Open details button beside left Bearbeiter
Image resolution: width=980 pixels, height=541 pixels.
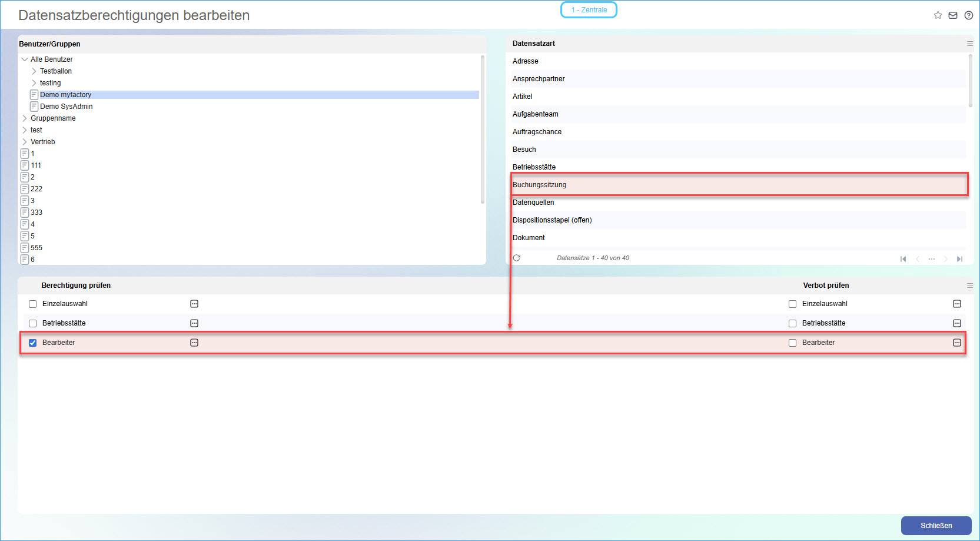pyautogui.click(x=194, y=343)
